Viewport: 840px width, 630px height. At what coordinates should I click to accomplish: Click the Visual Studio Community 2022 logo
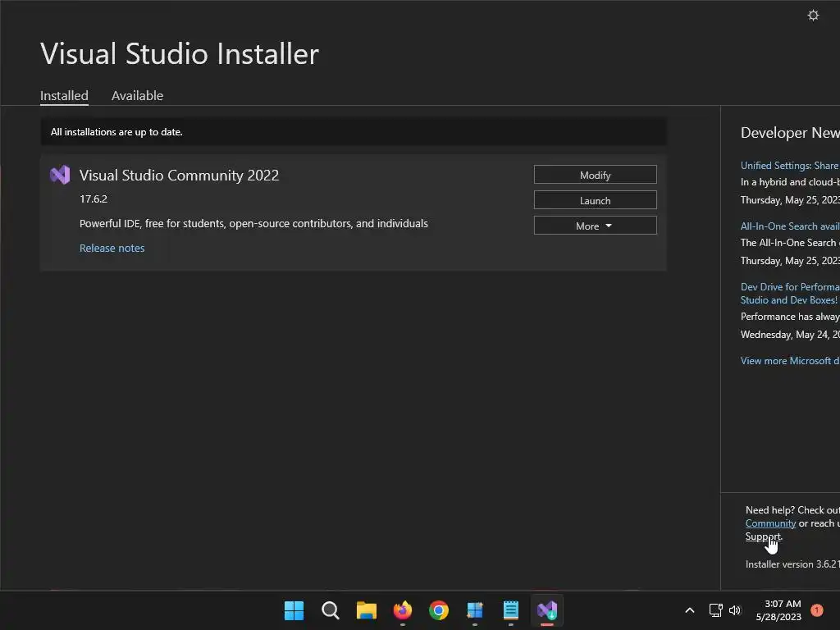(x=60, y=175)
